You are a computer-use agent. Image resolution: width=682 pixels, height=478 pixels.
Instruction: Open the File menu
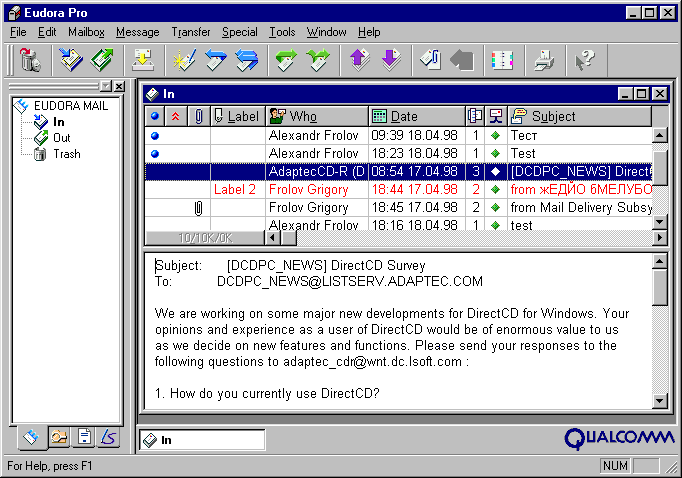click(18, 32)
